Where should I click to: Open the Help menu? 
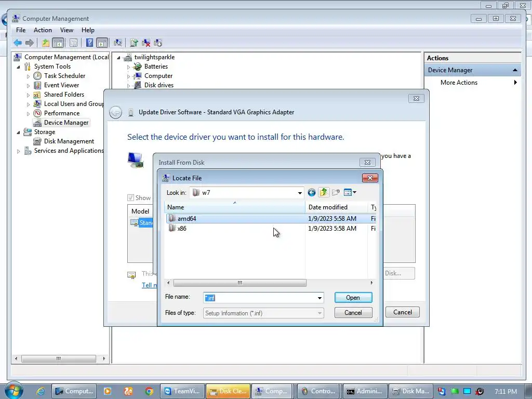click(x=88, y=30)
